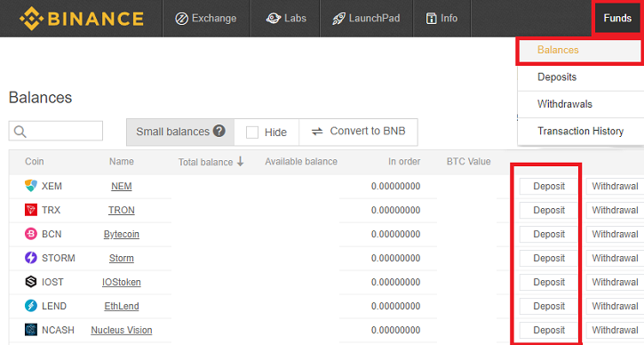Click Deposit for IOST
The image size is (644, 345).
point(549,282)
